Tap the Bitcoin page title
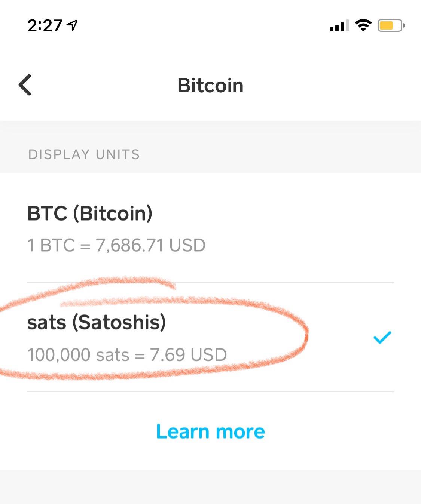The width and height of the screenshot is (421, 504). point(210,86)
